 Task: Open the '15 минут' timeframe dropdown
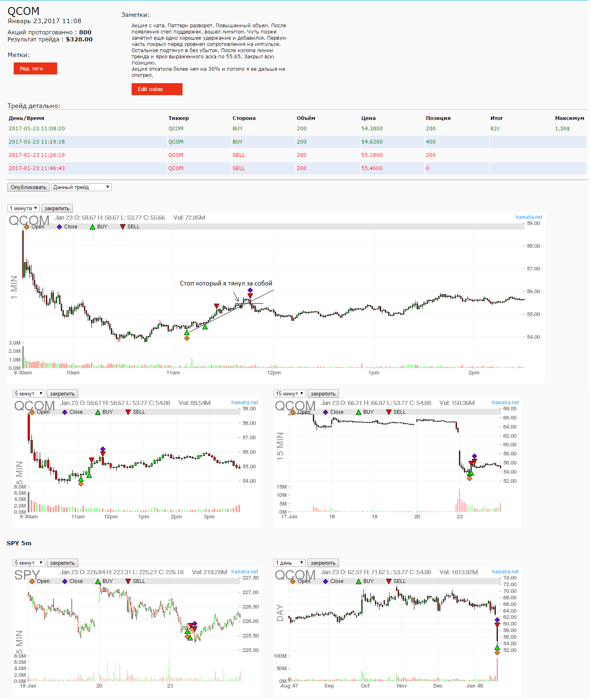pyautogui.click(x=290, y=394)
